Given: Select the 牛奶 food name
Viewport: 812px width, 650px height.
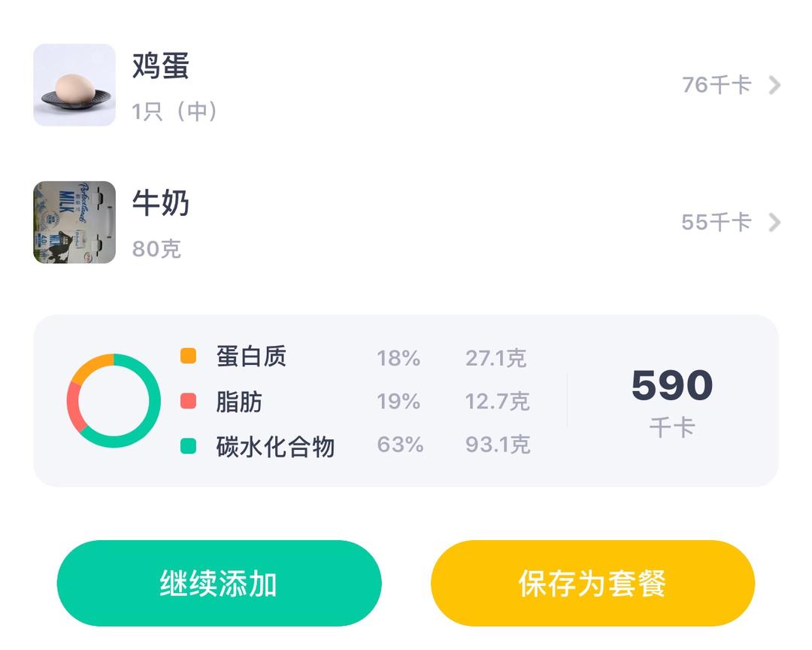Looking at the screenshot, I should coord(160,203).
